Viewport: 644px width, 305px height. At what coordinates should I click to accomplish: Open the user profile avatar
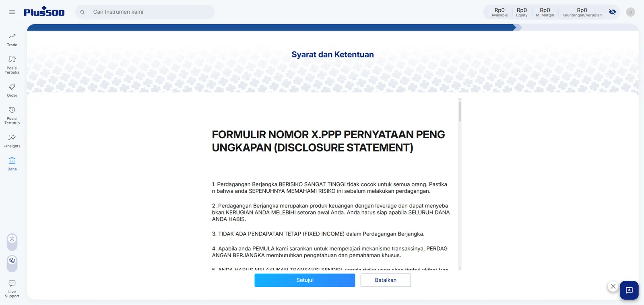[x=631, y=12]
